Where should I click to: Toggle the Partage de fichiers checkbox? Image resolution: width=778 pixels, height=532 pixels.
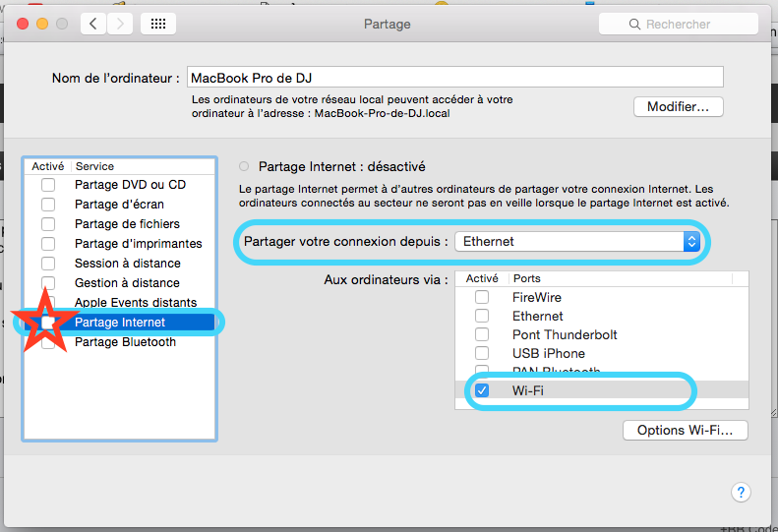[x=47, y=224]
